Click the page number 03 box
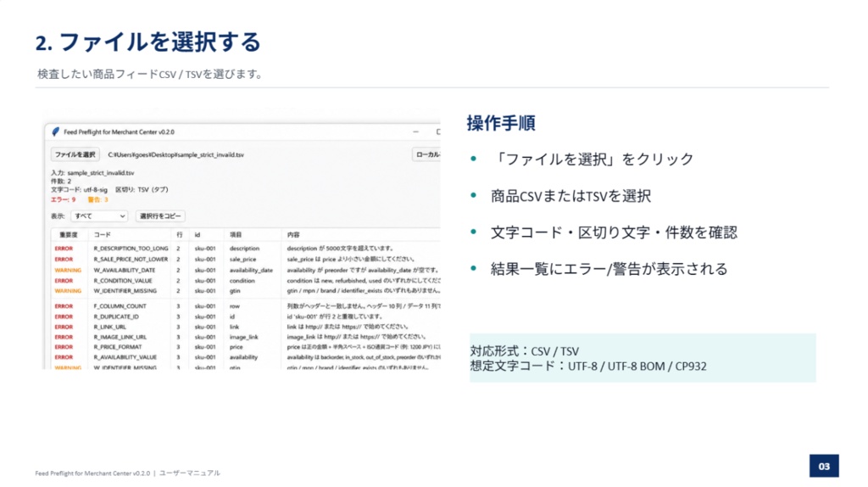Screen dimensions: 868x487 click(824, 466)
